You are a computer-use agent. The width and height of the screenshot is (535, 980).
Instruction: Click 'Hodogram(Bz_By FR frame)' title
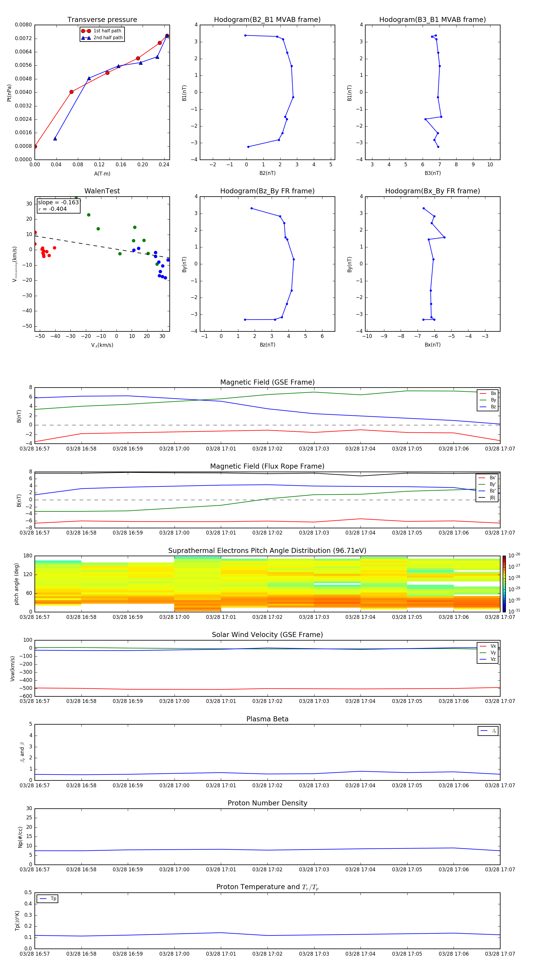point(267,191)
